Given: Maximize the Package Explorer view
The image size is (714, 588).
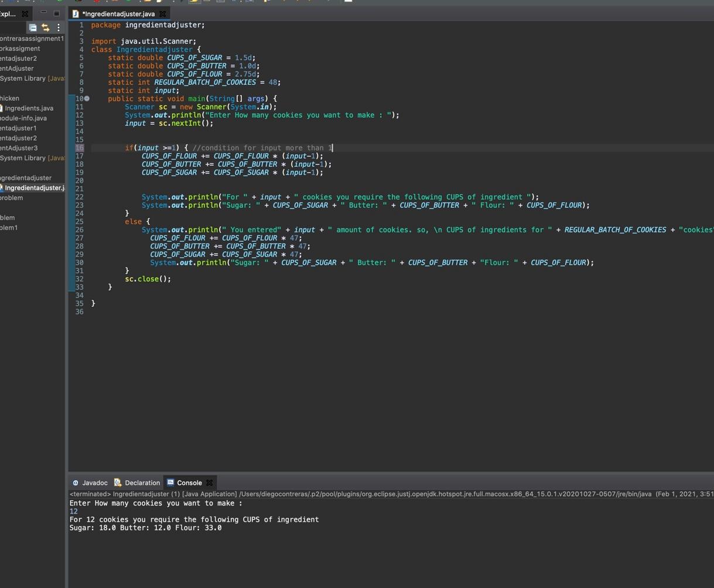Looking at the screenshot, I should point(56,13).
